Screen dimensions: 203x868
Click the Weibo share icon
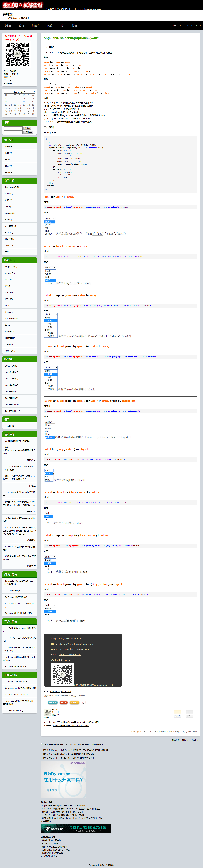pos(84,702)
